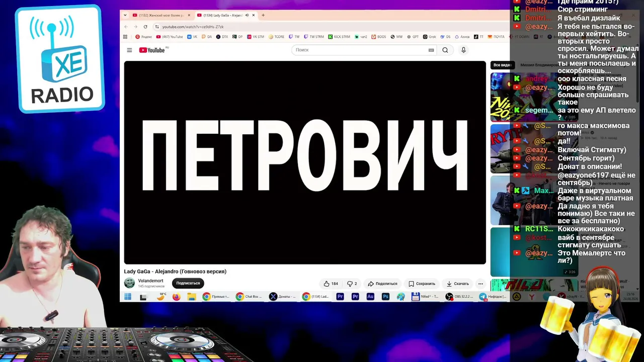Open the Алиса bookmark
This screenshot has width=644, height=362.
click(x=462, y=37)
